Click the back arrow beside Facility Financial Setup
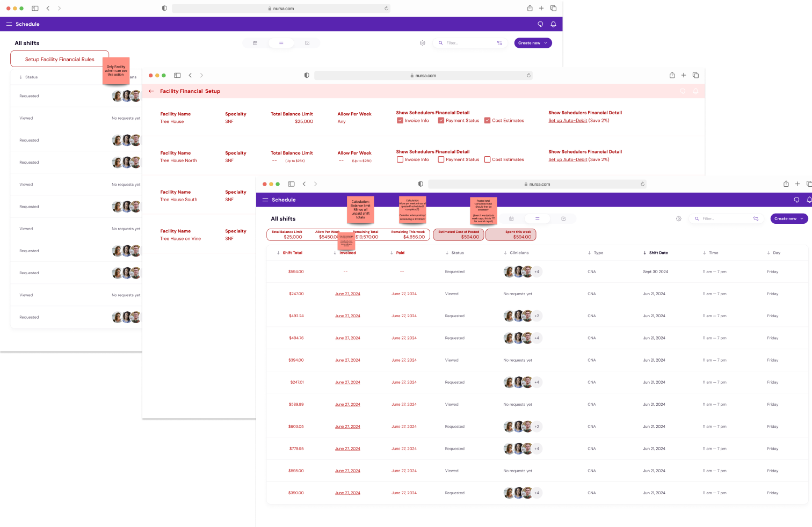This screenshot has height=527, width=812. click(151, 91)
